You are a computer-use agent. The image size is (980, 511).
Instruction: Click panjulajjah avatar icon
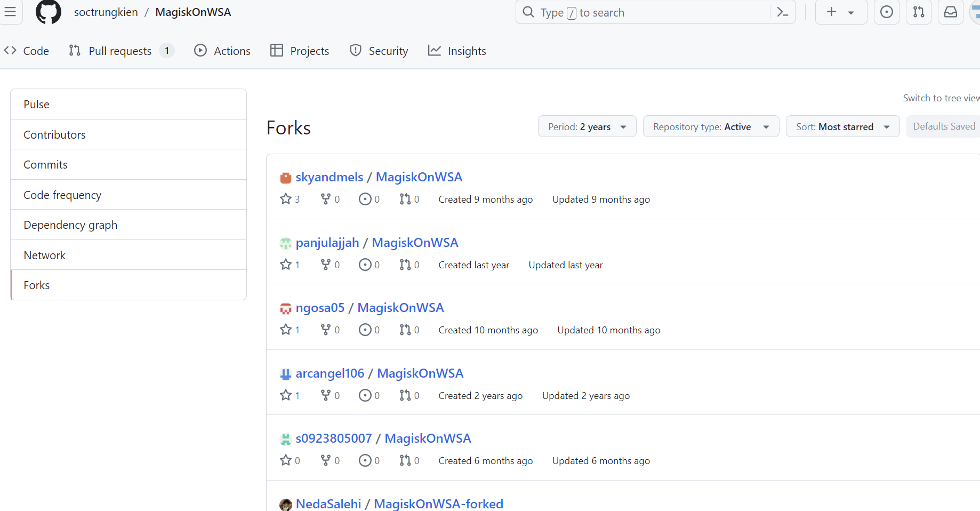(x=286, y=243)
